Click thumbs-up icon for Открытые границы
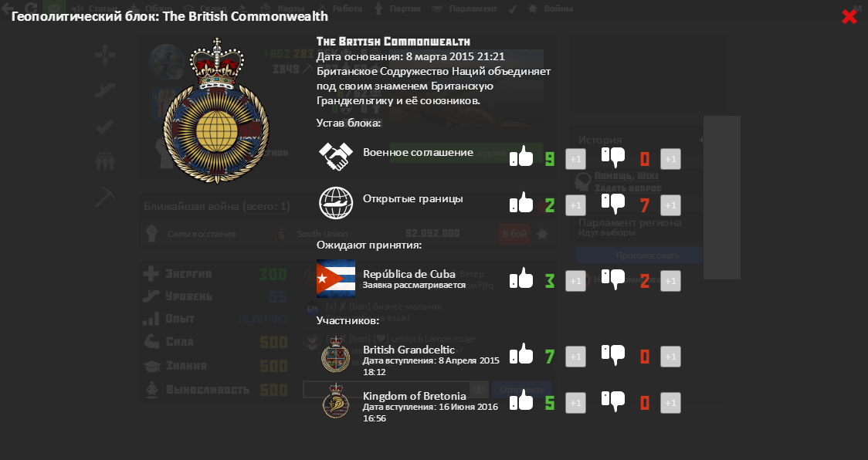Viewport: 868px width, 460px height. (x=522, y=204)
